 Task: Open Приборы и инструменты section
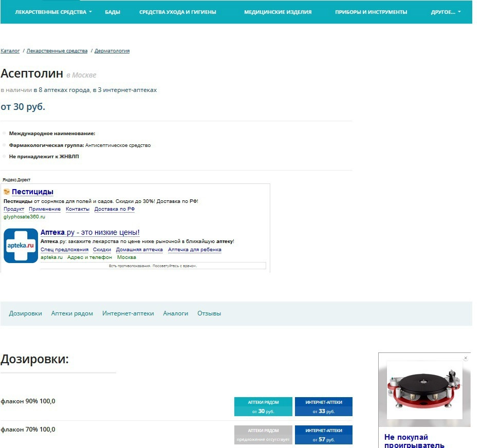[x=371, y=12]
